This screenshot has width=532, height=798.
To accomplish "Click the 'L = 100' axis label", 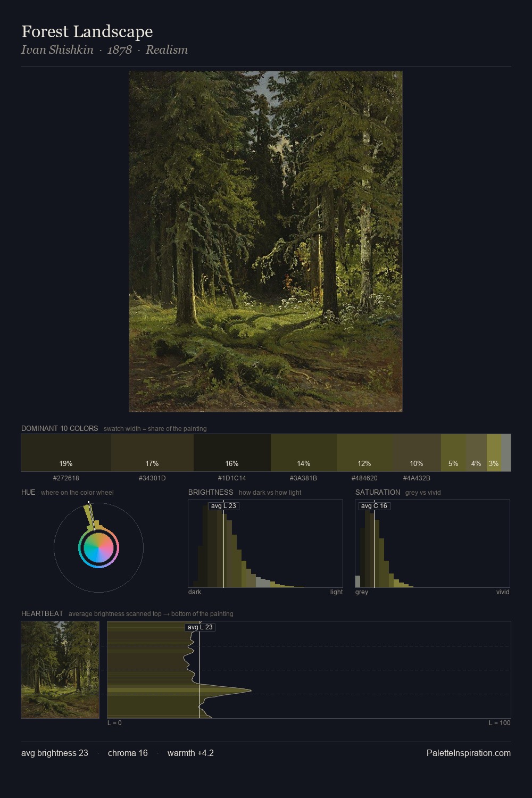I will (x=500, y=723).
